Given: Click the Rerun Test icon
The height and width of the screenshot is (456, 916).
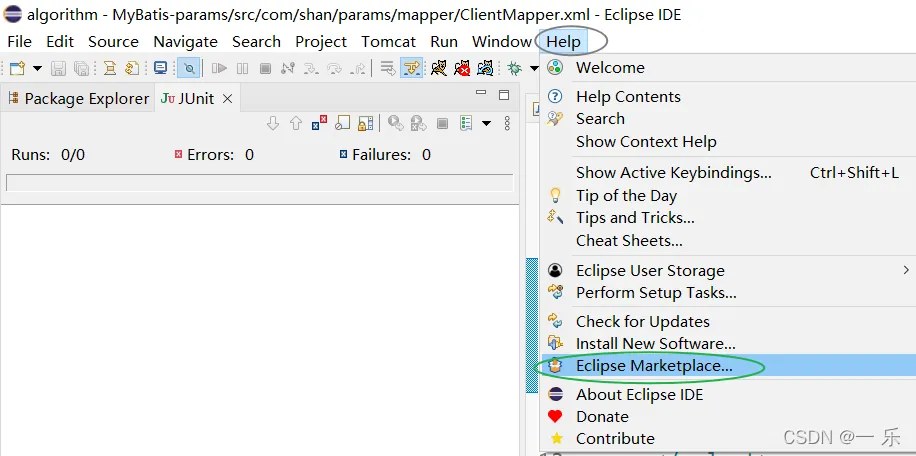Looking at the screenshot, I should coord(396,123).
